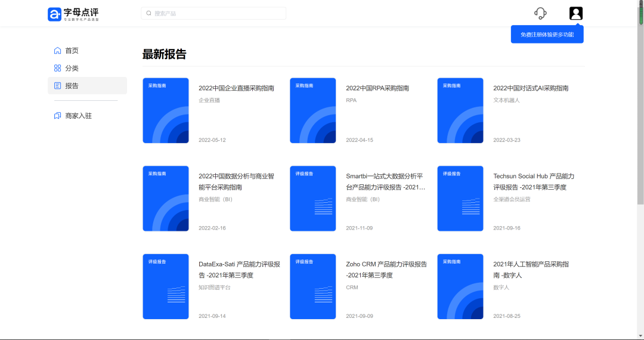Click date 2022-05-12
644x340 pixels.
pyautogui.click(x=212, y=140)
